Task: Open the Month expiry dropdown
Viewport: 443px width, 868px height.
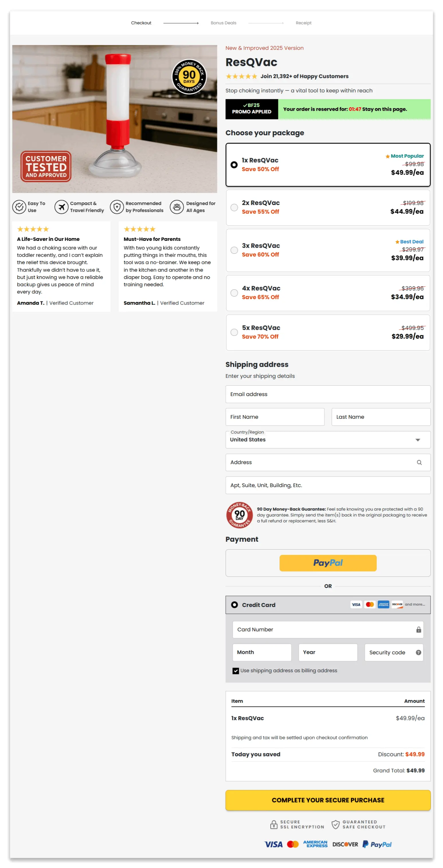Action: click(x=262, y=652)
